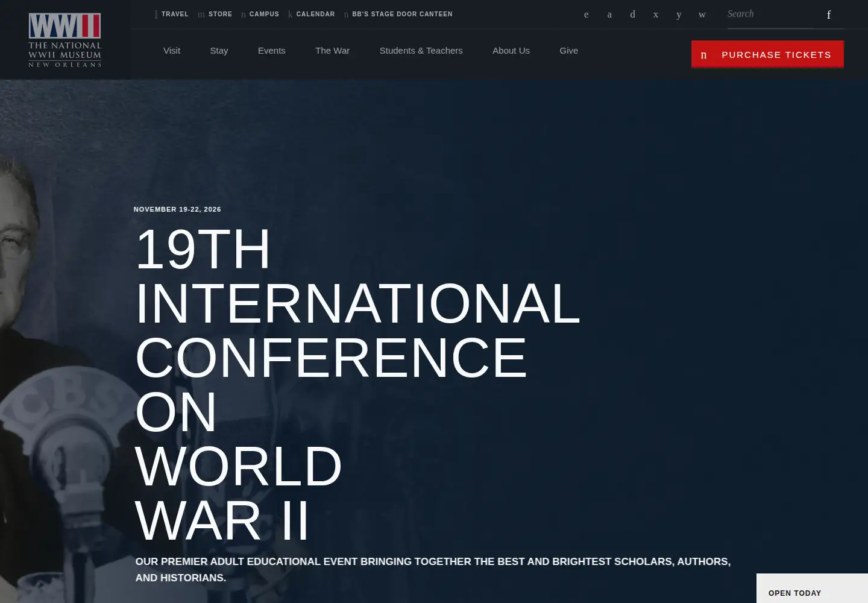Viewport: 868px width, 603px height.
Task: Click the 19th International Conference headline
Action: 357,384
